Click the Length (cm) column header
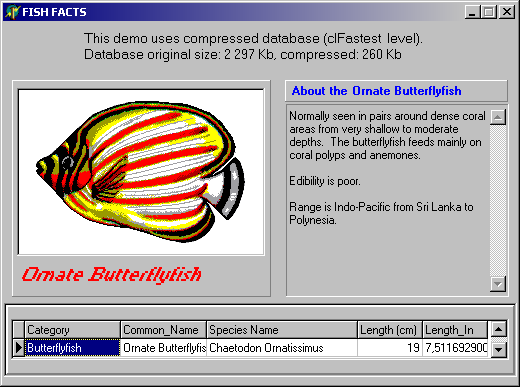The height and width of the screenshot is (387, 520). pyautogui.click(x=390, y=330)
